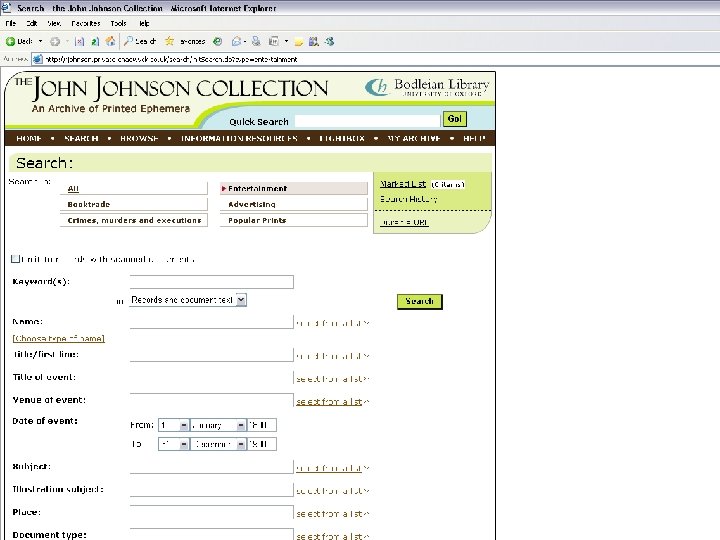Click the Quick Search input box
This screenshot has height=540, width=720.
pos(367,121)
